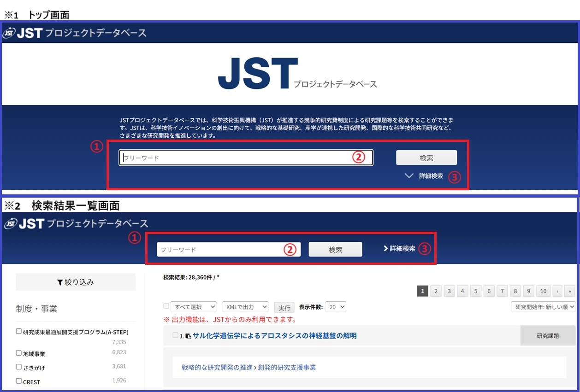
Task: Open the すべて選択 dropdown
Action: click(x=194, y=307)
